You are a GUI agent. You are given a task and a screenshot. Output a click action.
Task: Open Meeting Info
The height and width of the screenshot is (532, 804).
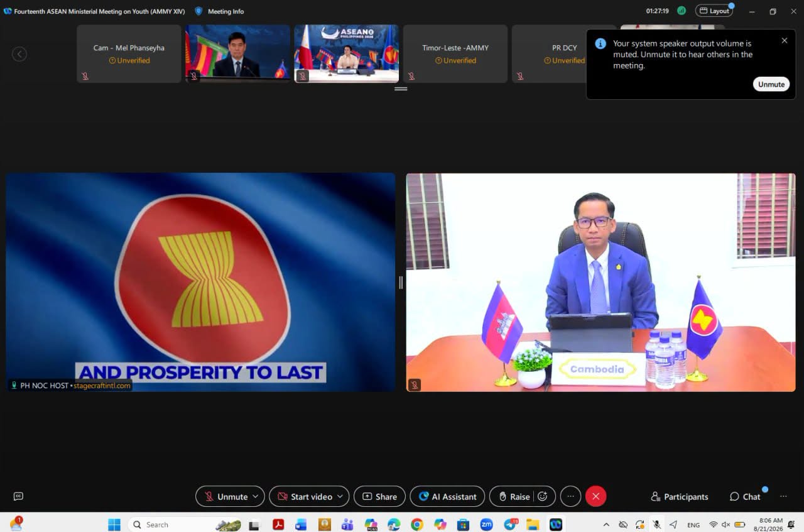pos(225,11)
